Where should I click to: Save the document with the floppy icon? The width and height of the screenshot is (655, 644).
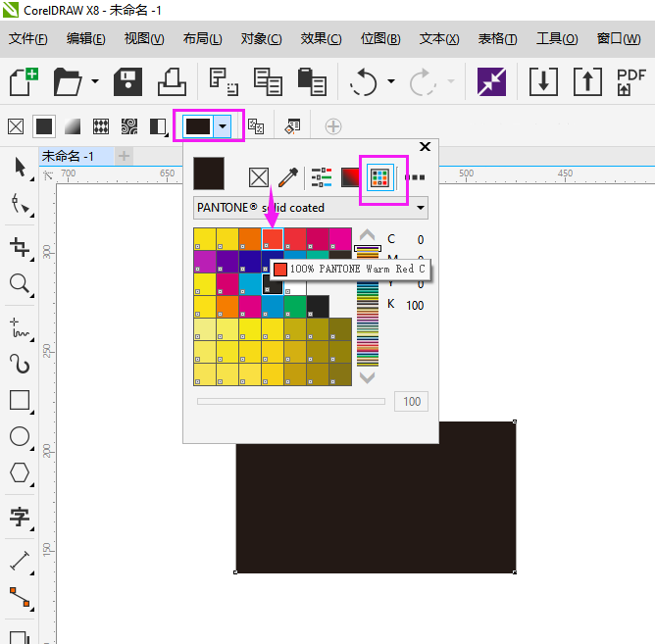[x=127, y=81]
